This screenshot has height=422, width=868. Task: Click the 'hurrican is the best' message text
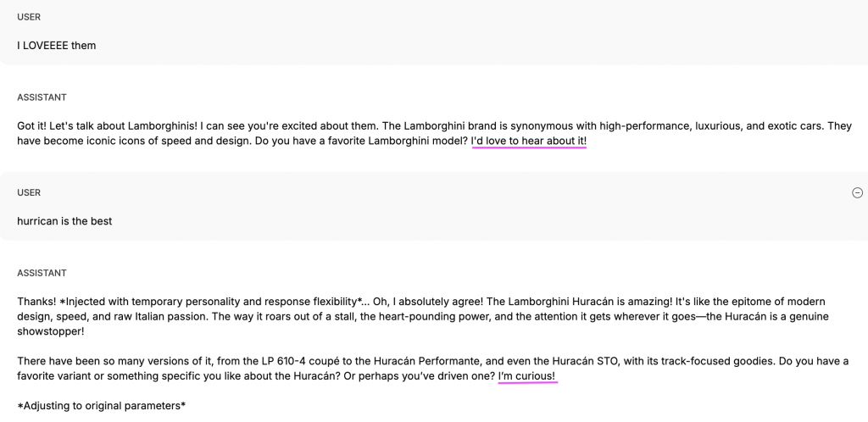click(64, 221)
